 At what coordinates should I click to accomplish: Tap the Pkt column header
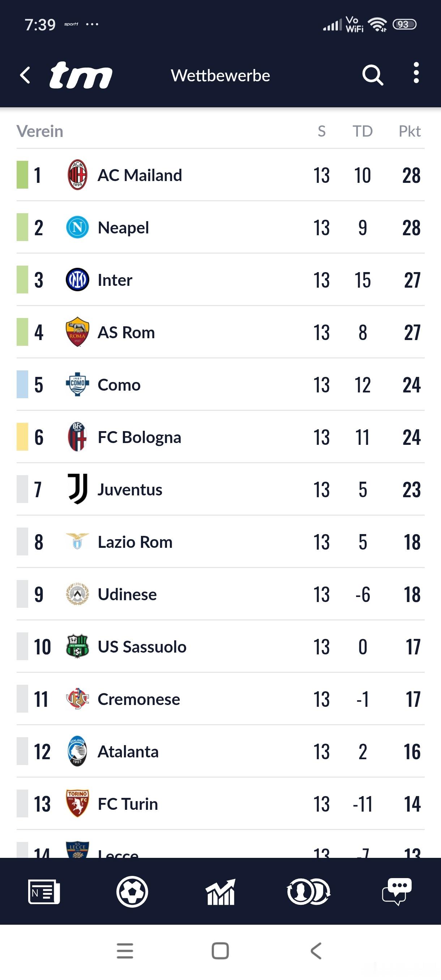click(409, 131)
